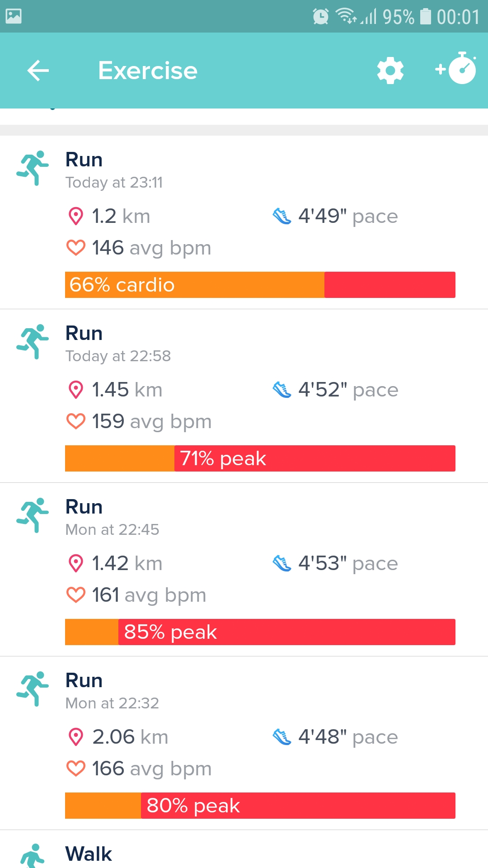Tap the add stopwatch exercise icon
Viewport: 488px width, 868px height.
456,69
